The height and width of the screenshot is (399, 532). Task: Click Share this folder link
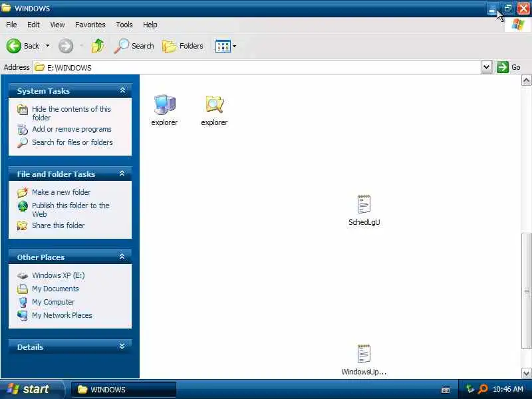click(x=58, y=225)
